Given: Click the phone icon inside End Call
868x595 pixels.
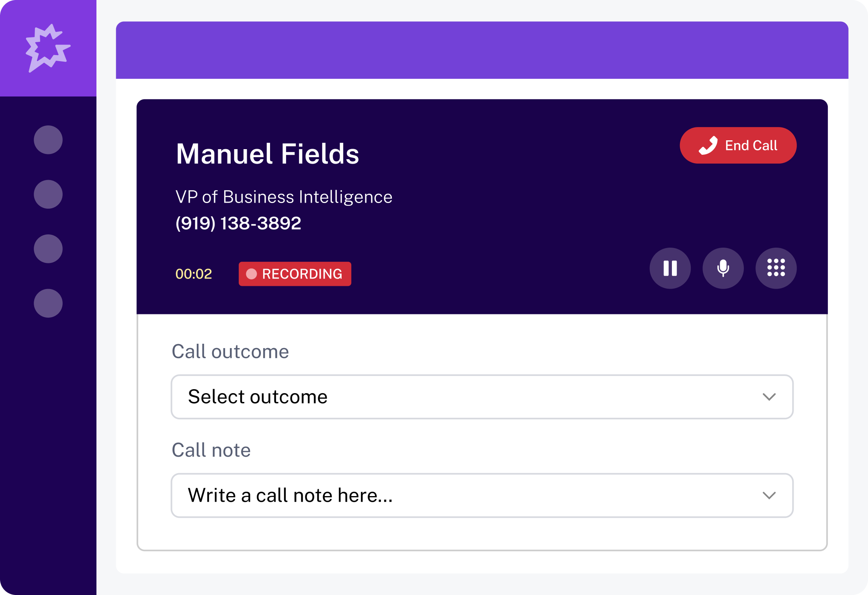Looking at the screenshot, I should pyautogui.click(x=708, y=145).
